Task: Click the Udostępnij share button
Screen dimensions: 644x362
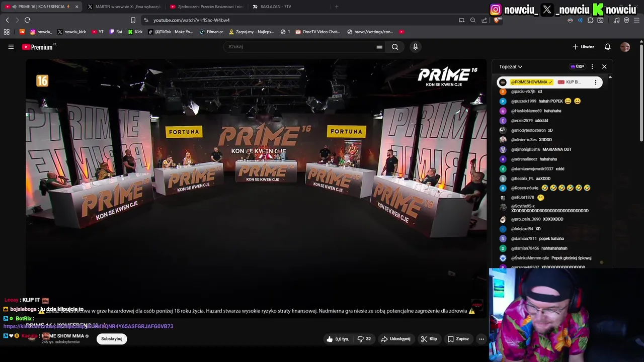Action: click(x=395, y=339)
